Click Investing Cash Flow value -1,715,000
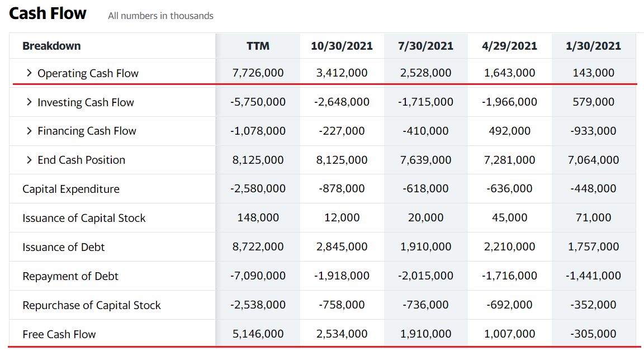The height and width of the screenshot is (351, 644). coord(425,102)
